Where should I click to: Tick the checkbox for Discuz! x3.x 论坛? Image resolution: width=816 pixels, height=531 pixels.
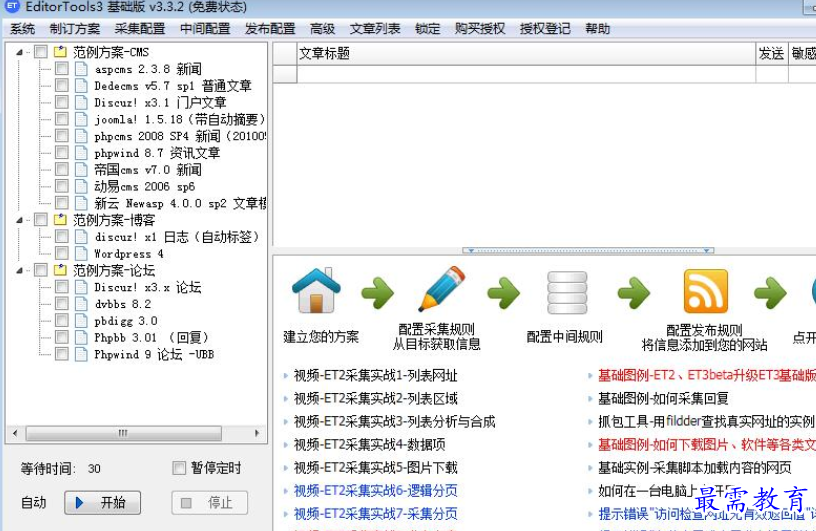click(61, 287)
